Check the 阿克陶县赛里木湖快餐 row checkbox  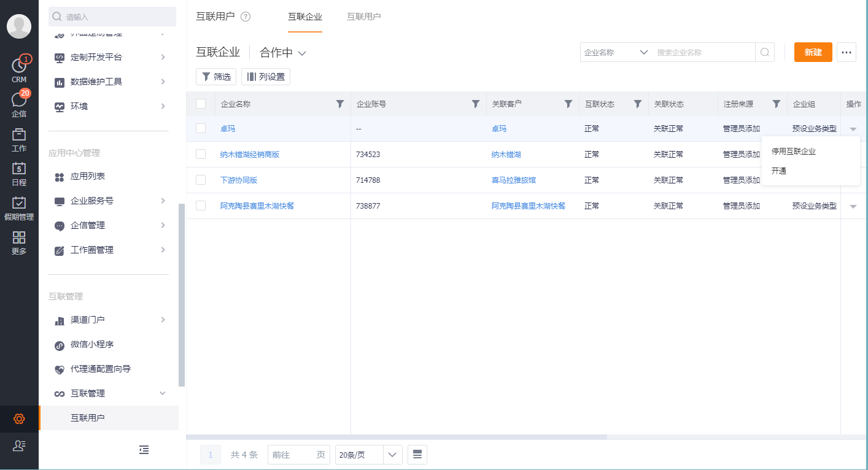click(201, 206)
